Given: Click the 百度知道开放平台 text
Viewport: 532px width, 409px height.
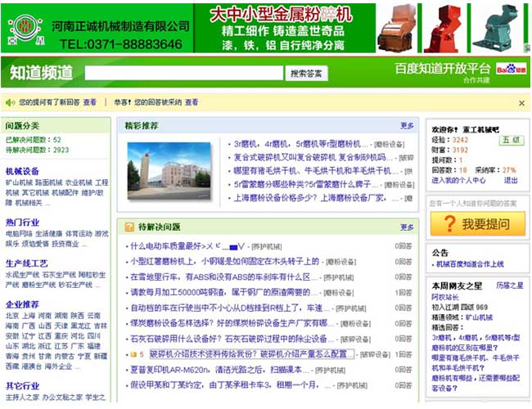Looking at the screenshot, I should point(443,69).
